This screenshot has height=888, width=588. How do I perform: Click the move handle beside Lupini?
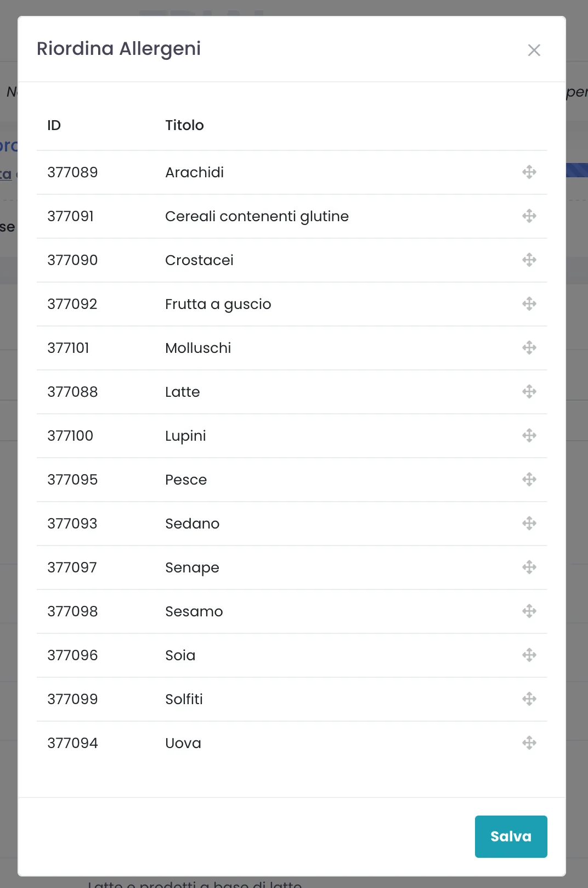coord(529,435)
